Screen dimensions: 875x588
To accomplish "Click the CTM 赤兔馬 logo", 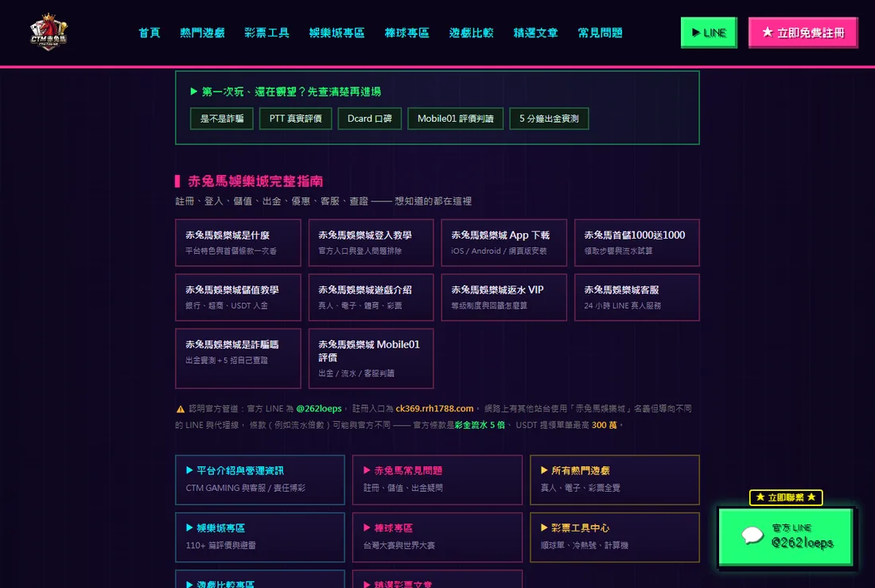I will (49, 33).
